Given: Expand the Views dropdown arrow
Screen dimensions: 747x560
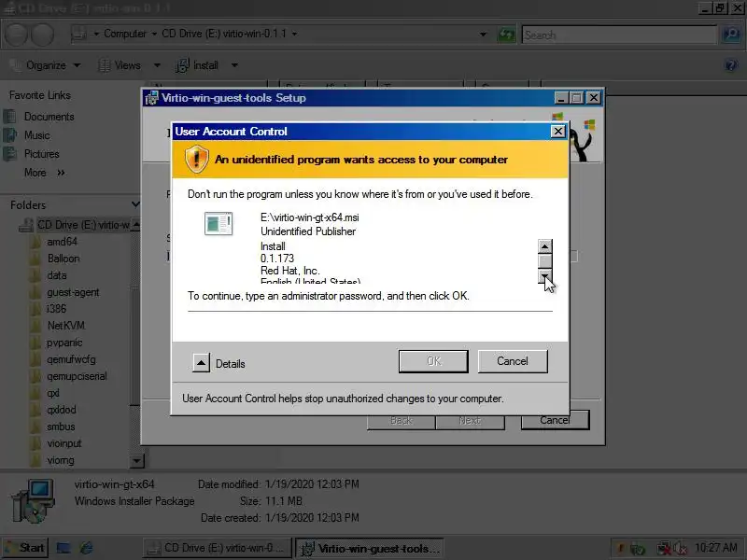Looking at the screenshot, I should [157, 65].
